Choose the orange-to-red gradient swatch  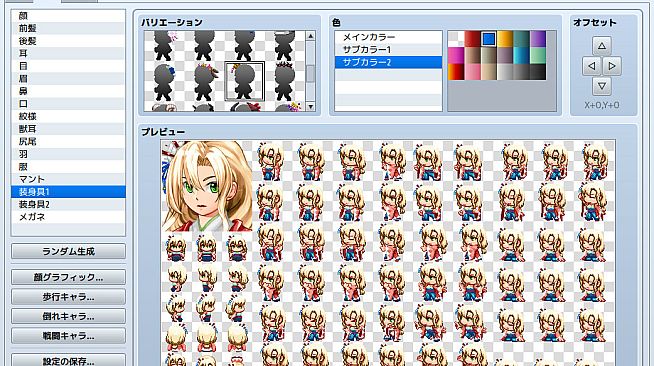(456, 72)
